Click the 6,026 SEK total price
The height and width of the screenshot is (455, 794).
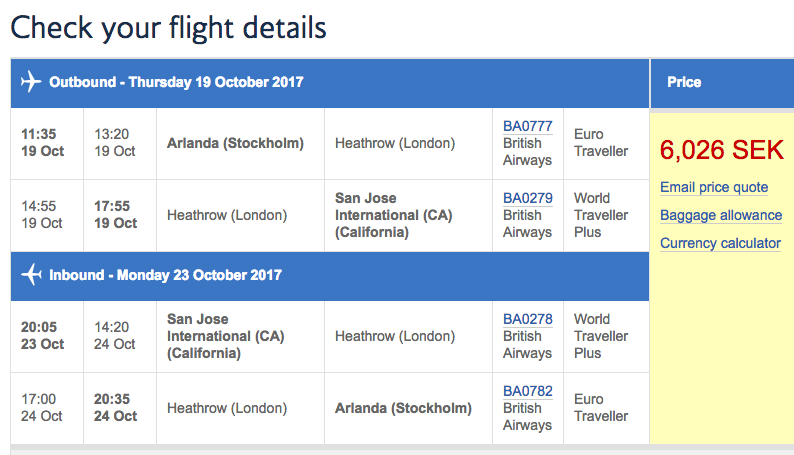click(722, 150)
